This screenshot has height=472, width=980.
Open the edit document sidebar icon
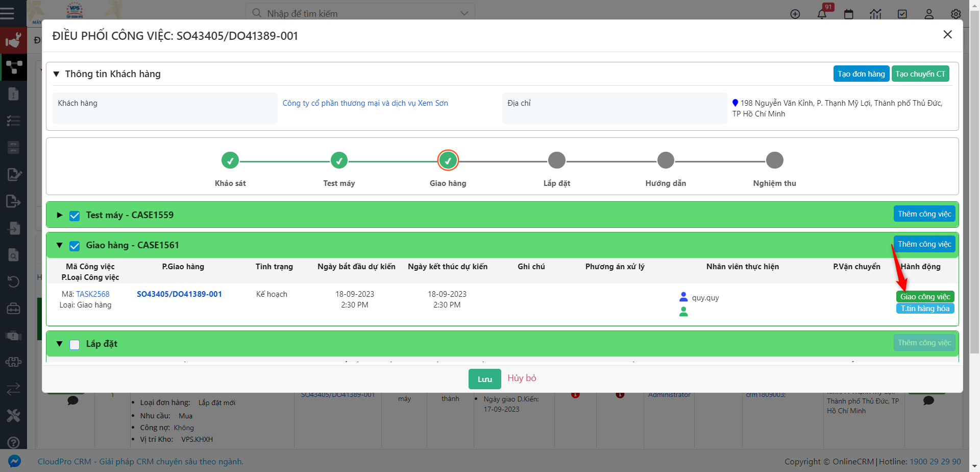coord(13,174)
